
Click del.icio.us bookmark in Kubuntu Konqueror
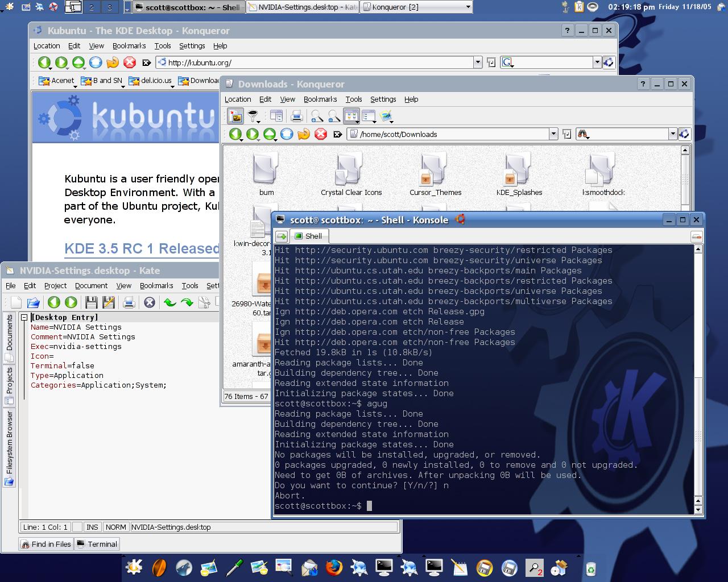click(151, 81)
